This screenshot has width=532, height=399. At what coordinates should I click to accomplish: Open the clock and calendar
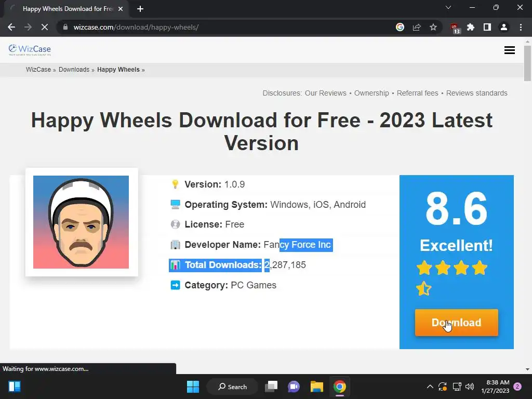click(x=495, y=387)
